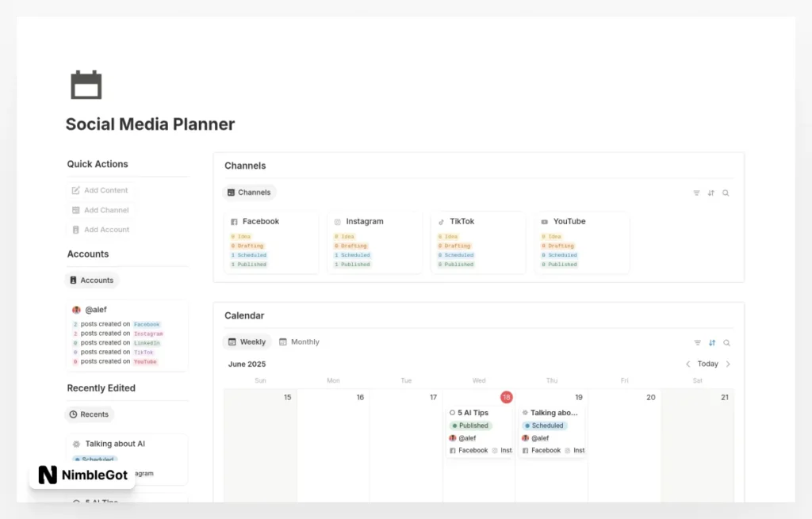Open search in the Channels panel toolbar
812x519 pixels.
726,193
